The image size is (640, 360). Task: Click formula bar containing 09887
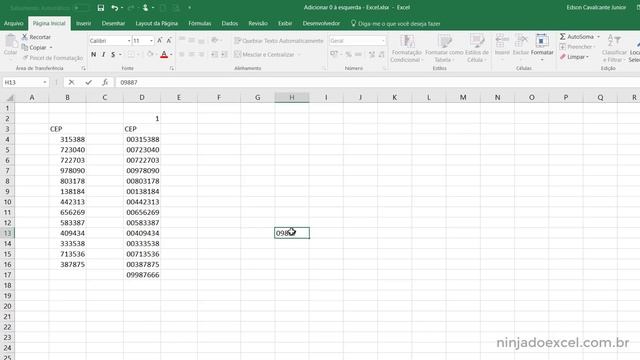tap(378, 82)
